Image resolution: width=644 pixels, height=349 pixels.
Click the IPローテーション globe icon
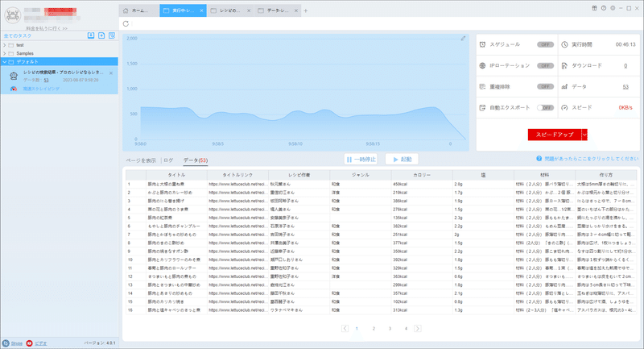482,66
